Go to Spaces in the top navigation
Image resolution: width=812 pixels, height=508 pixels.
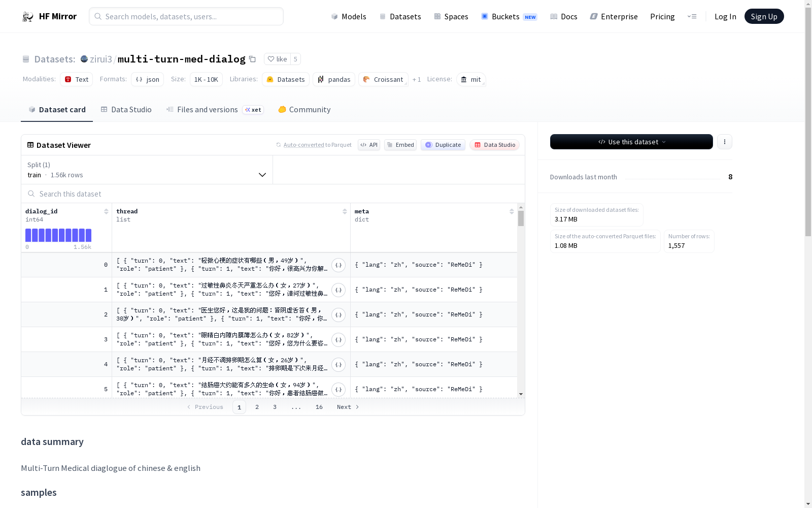click(x=451, y=17)
